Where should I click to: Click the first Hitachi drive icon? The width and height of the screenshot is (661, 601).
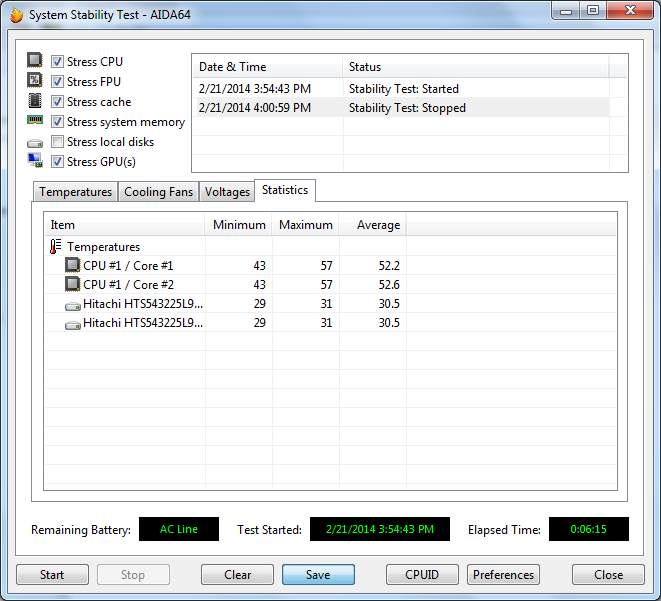pos(73,306)
